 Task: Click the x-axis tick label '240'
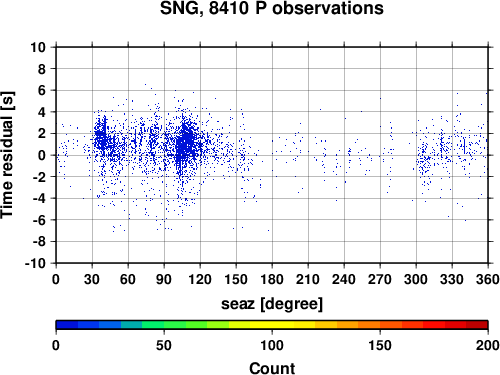[344, 279]
